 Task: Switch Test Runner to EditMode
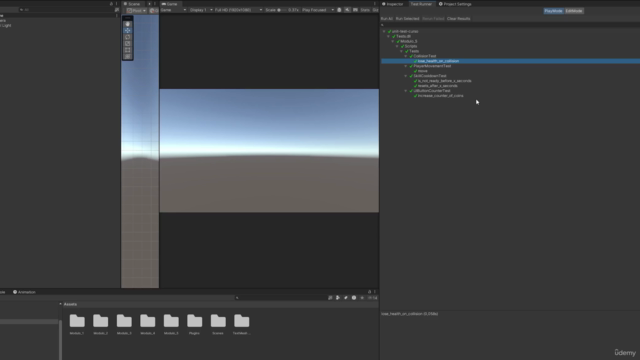573,11
